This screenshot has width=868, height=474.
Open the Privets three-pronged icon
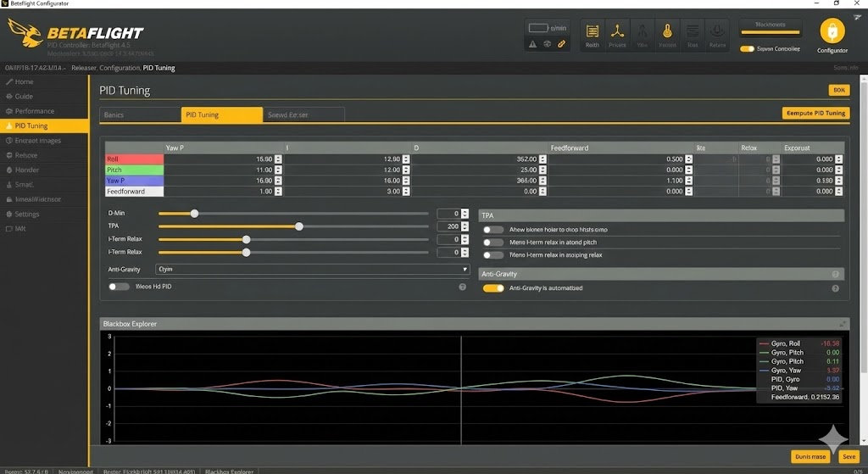617,36
